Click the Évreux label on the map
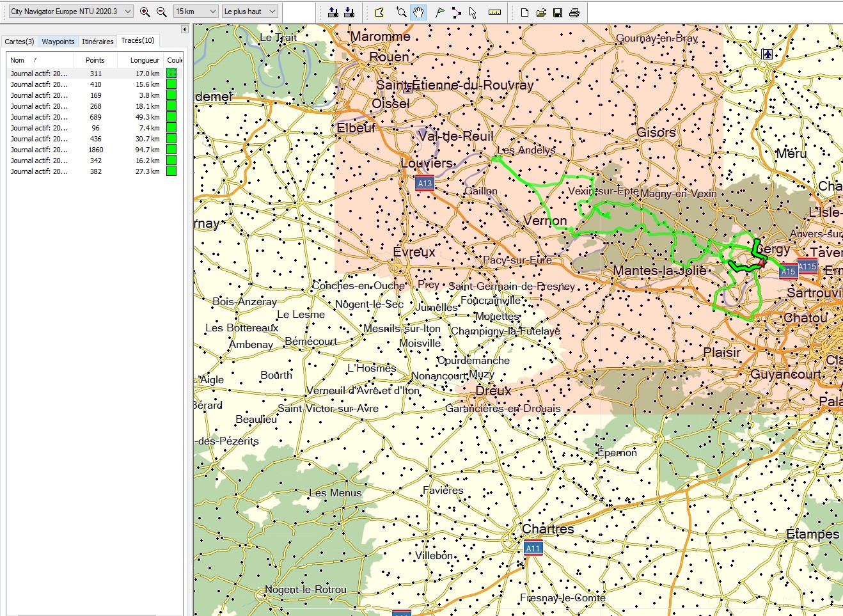This screenshot has width=843, height=616. pos(414,252)
